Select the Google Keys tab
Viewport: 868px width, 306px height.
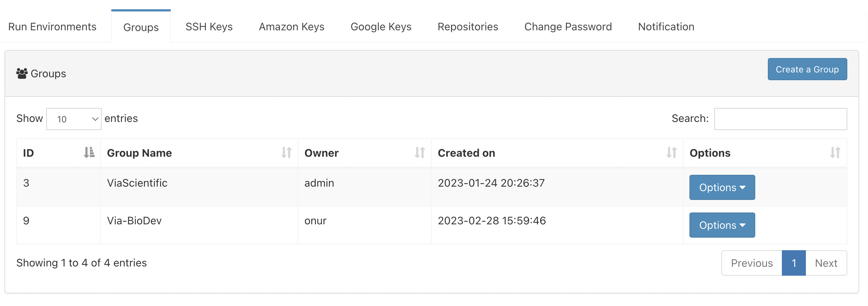coord(381,27)
